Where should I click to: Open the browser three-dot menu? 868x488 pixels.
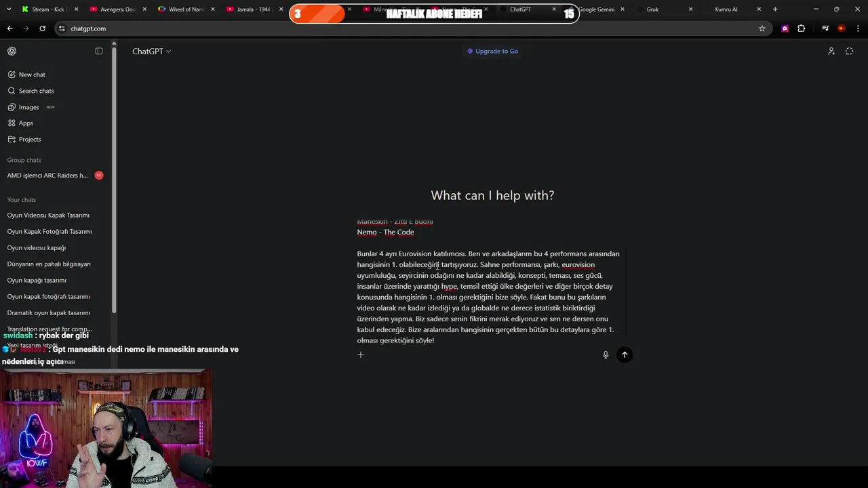[859, 28]
